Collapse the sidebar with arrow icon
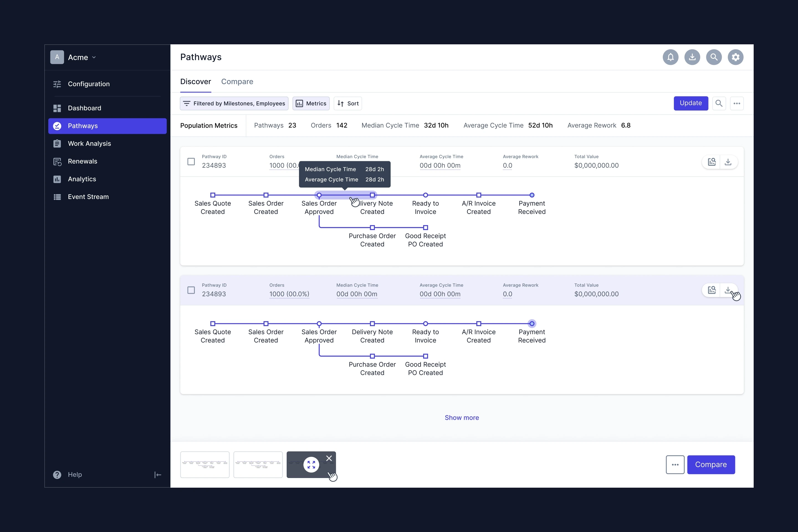 [x=158, y=475]
